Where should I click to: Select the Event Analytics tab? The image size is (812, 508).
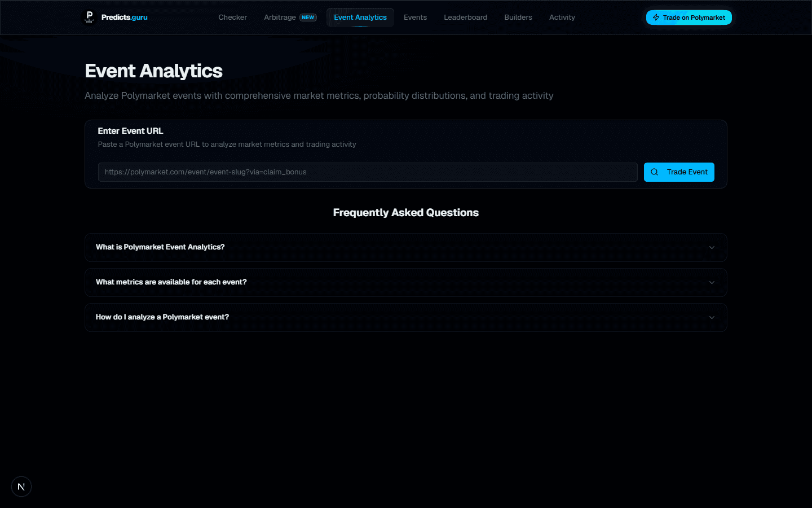[x=360, y=17]
